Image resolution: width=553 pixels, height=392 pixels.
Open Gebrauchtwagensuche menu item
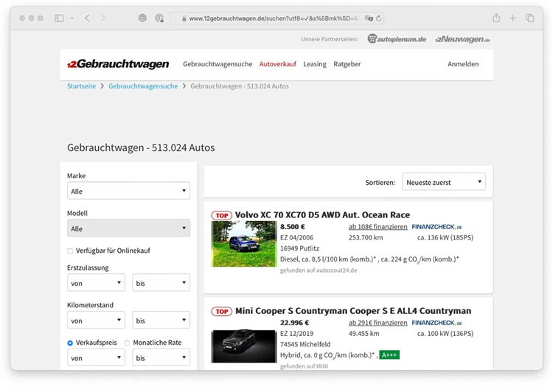(218, 64)
